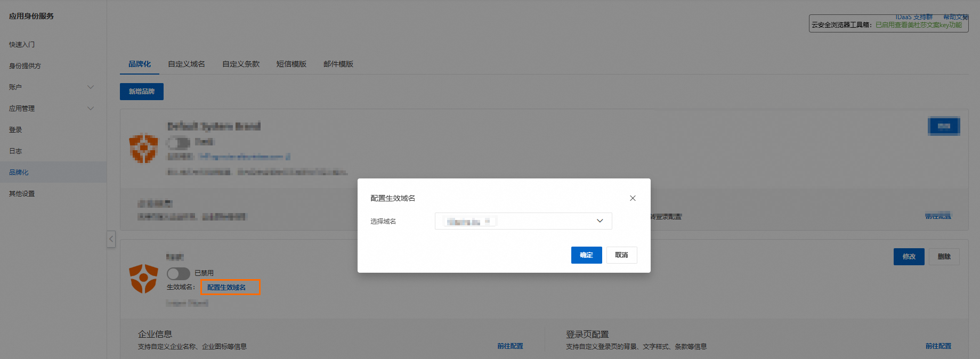The image size is (980, 359).
Task: Open 身份提供方 in the sidebar
Action: 53,66
